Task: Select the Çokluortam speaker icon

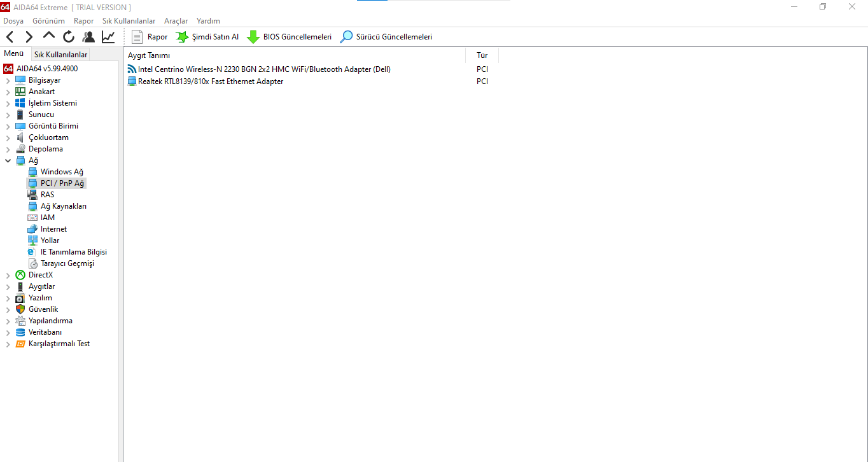Action: 20,137
